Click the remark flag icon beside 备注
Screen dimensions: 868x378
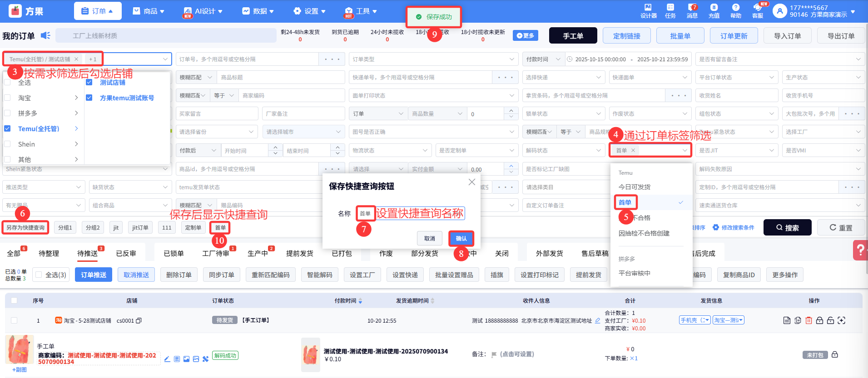pos(494,354)
